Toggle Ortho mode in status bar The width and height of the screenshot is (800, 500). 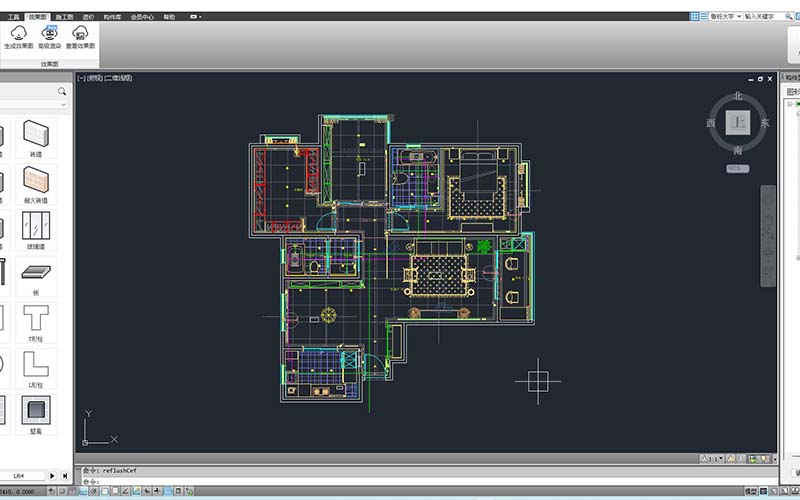tap(83, 491)
